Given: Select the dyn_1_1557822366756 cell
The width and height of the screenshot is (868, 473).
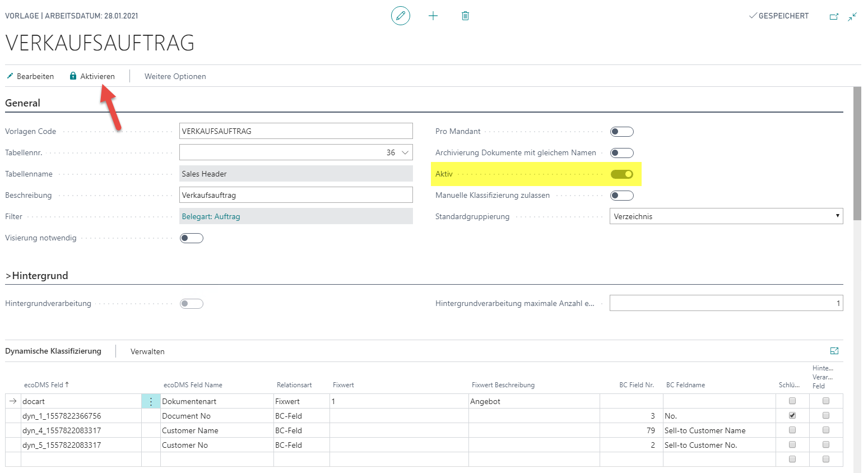Looking at the screenshot, I should [81, 416].
